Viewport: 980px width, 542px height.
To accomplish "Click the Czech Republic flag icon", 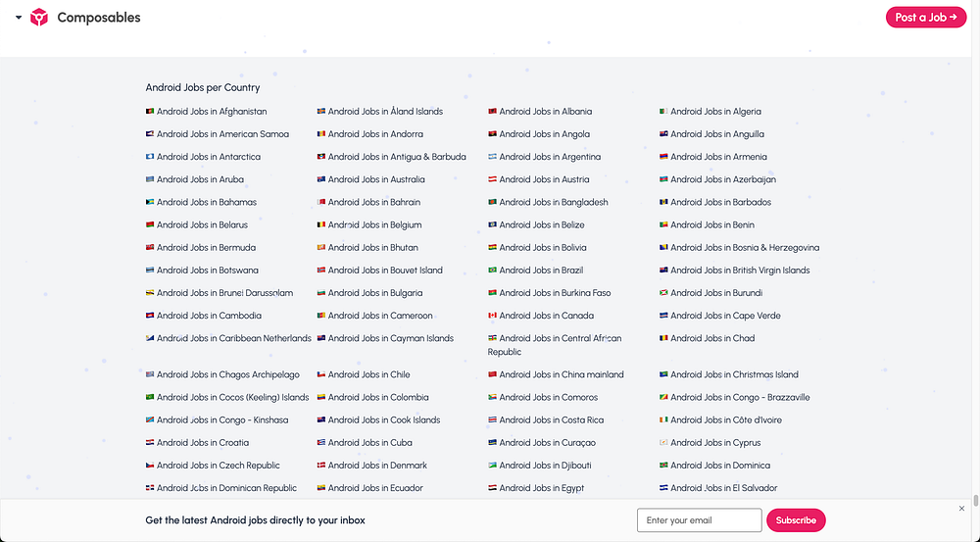I will (x=150, y=466).
